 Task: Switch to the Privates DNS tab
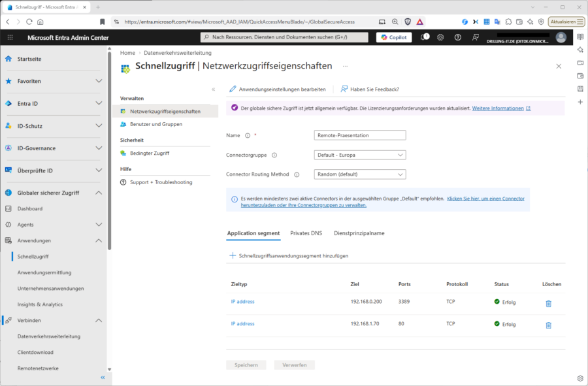coord(306,233)
